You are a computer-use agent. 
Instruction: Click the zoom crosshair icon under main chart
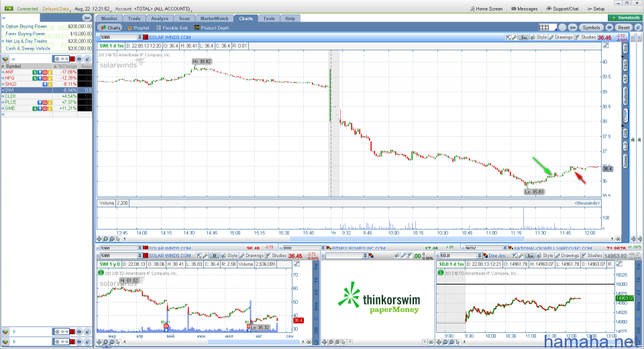pyautogui.click(x=99, y=239)
